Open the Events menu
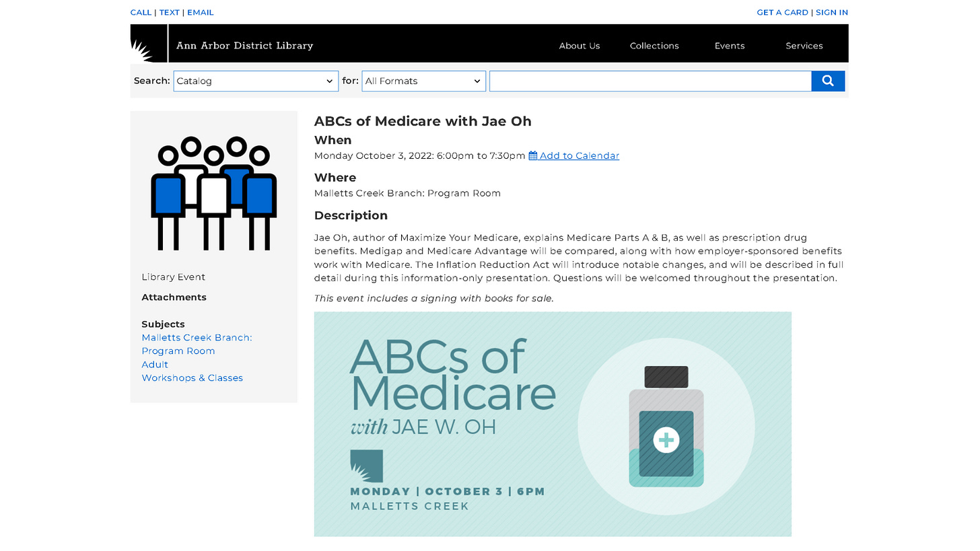Image resolution: width=980 pixels, height=551 pixels. 730,46
